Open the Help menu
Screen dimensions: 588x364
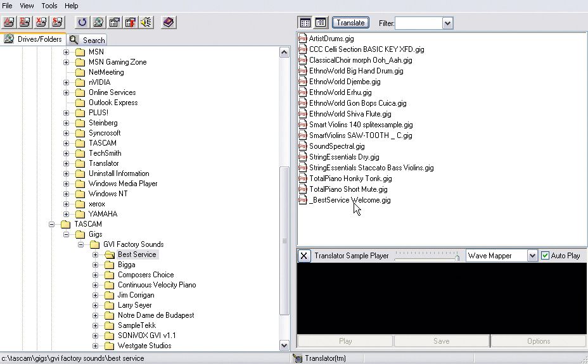[x=71, y=6]
